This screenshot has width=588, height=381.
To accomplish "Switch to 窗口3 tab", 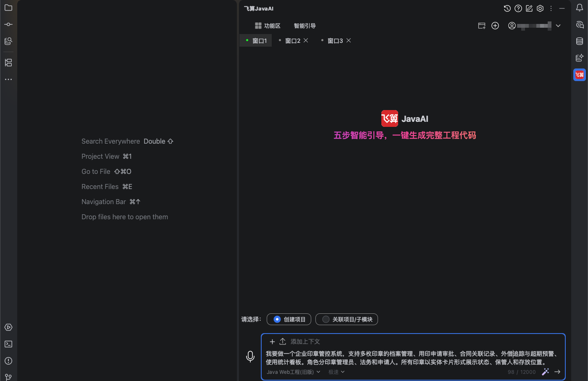I will coord(335,41).
